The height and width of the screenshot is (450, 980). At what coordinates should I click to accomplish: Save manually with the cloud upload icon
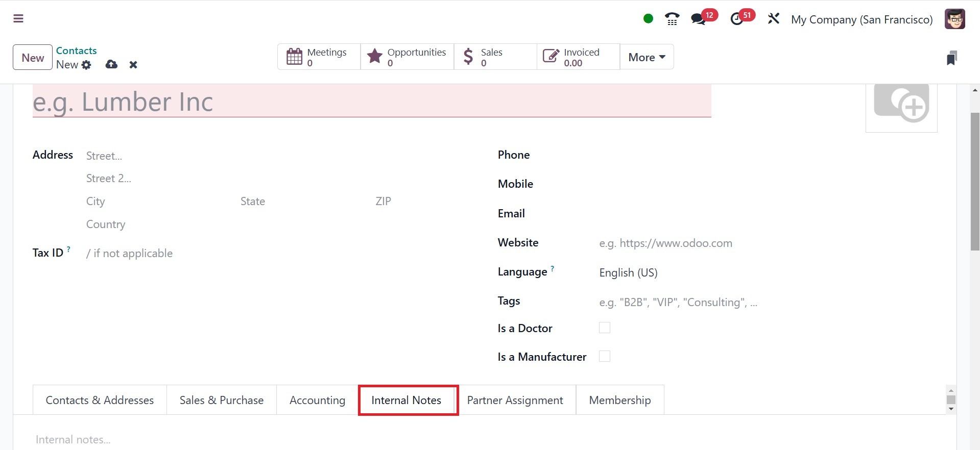(111, 65)
